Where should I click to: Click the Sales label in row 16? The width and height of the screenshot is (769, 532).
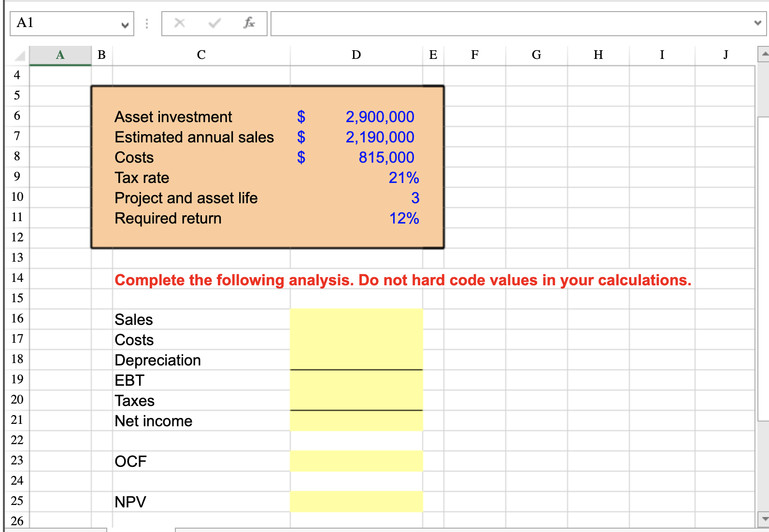(x=134, y=320)
